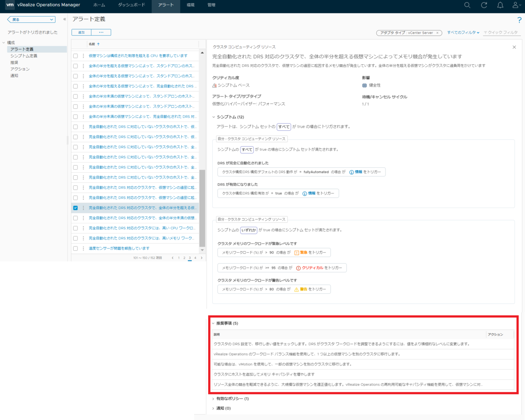
Task: Open the 環境 tab
Action: point(191,5)
